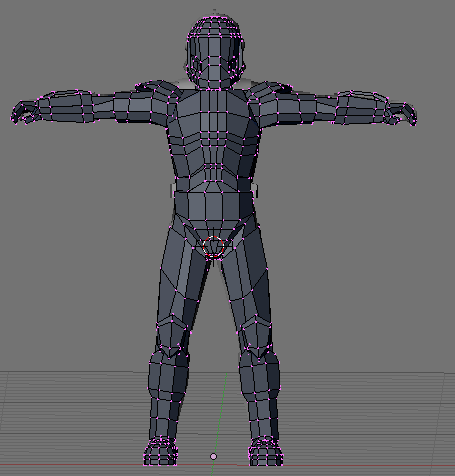Select the pink origin dot below the model
Screen dimensions: 455x476
click(213, 456)
